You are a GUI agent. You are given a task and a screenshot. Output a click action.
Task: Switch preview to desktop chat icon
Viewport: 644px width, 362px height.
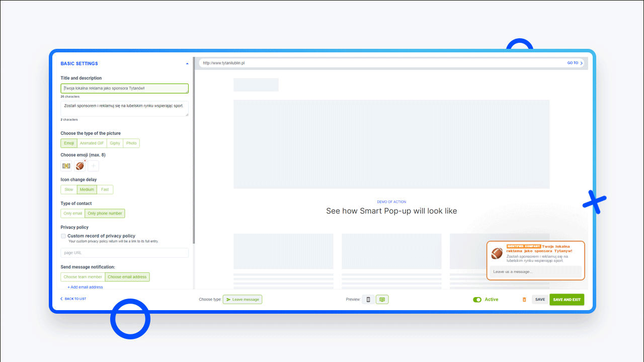coord(382,300)
